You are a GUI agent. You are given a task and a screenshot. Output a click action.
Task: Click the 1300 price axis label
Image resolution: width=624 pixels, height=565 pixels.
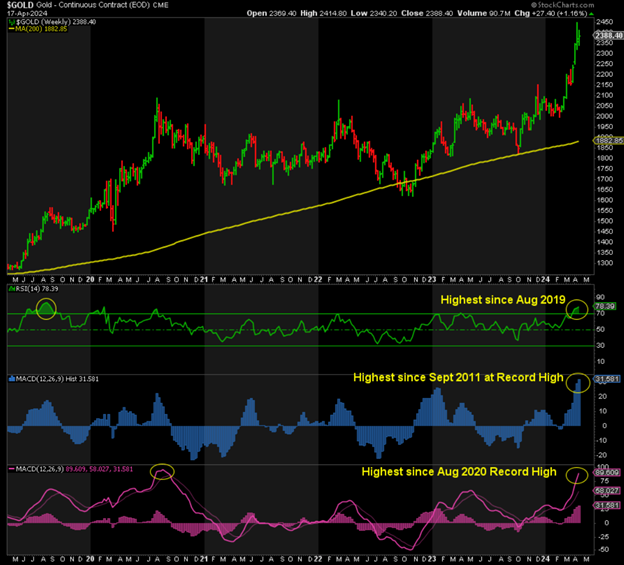[604, 263]
